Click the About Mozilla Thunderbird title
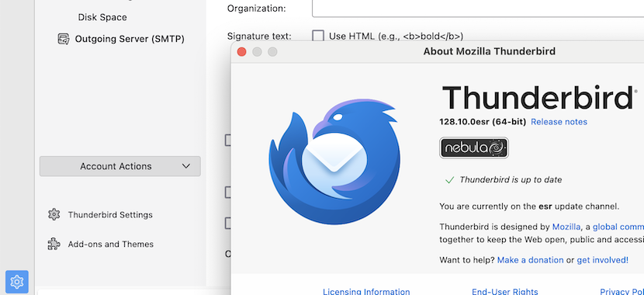 489,51
